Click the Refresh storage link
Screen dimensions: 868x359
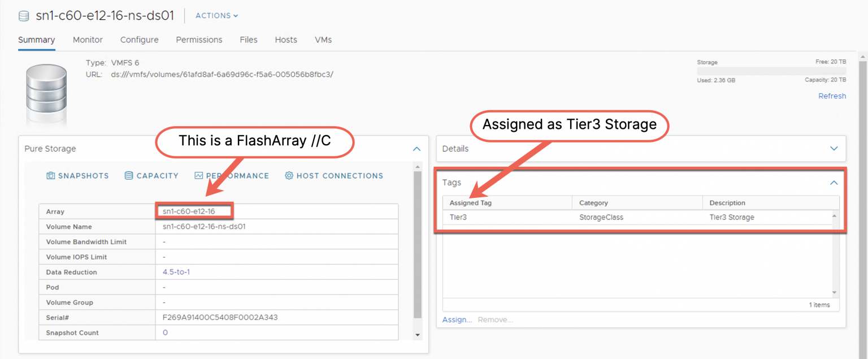pyautogui.click(x=832, y=96)
